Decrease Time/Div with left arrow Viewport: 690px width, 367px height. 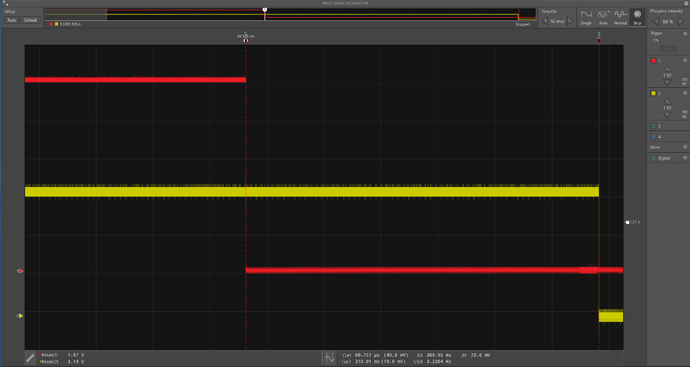(x=545, y=21)
